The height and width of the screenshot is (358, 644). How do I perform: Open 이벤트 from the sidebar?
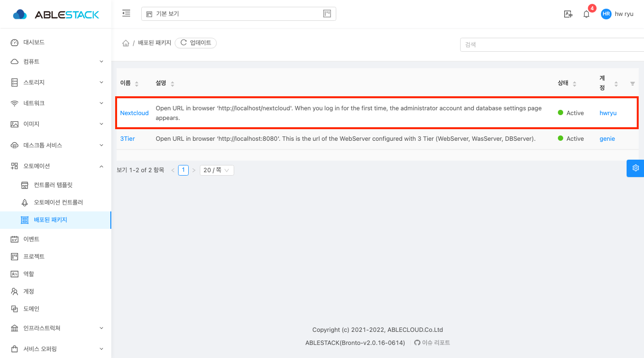point(56,239)
